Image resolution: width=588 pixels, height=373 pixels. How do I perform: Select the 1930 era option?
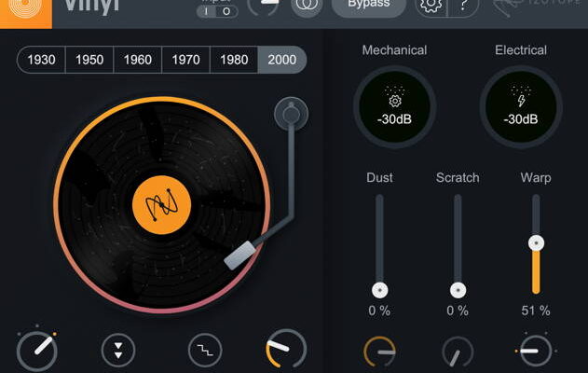pyautogui.click(x=41, y=60)
